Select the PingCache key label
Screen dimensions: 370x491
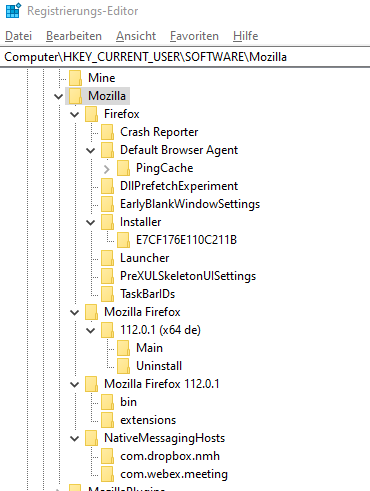165,168
